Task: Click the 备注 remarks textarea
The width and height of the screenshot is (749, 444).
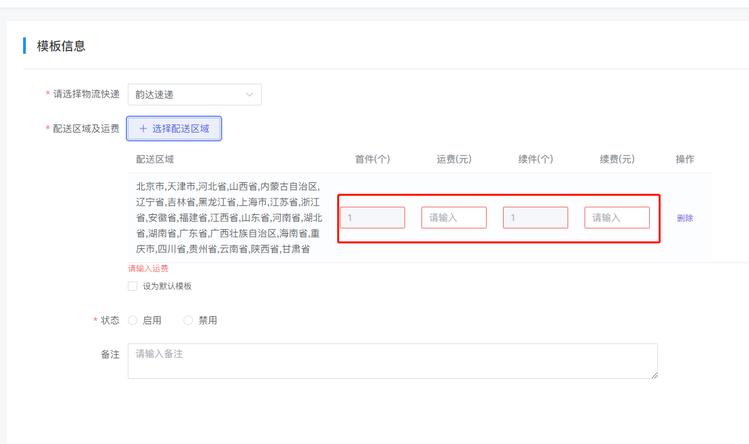Action: point(393,361)
